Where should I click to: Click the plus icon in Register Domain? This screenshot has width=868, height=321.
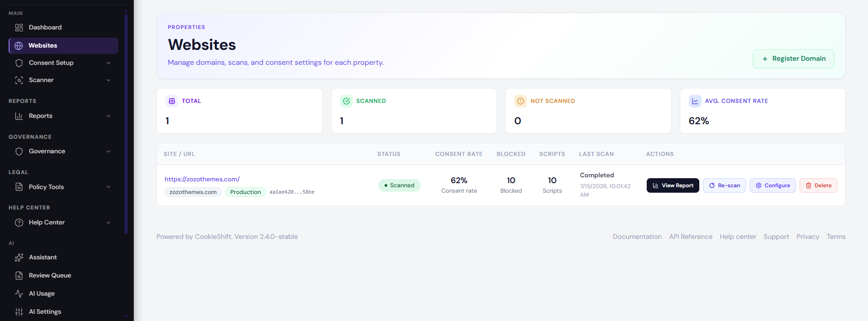click(765, 59)
